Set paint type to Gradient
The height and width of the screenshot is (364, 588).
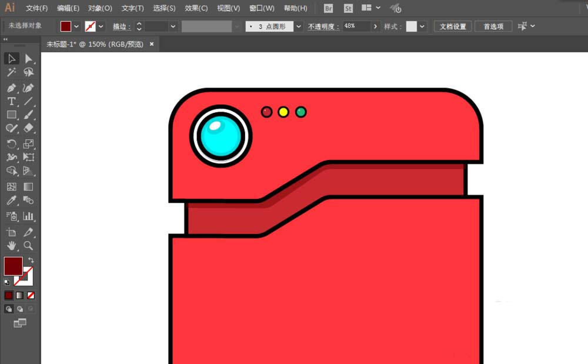point(20,295)
